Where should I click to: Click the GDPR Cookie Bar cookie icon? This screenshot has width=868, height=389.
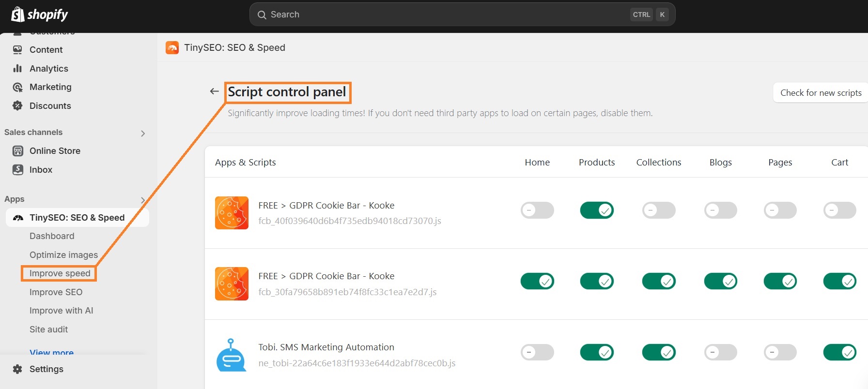[232, 213]
